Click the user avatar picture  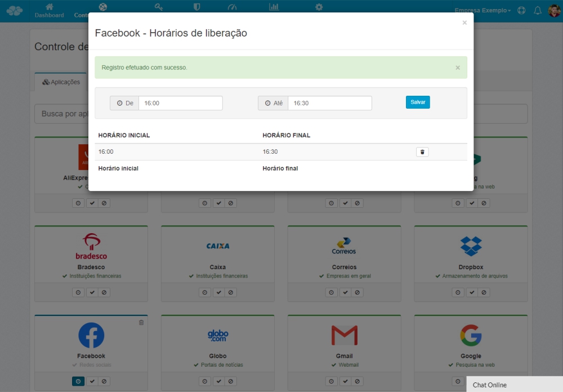click(x=555, y=11)
